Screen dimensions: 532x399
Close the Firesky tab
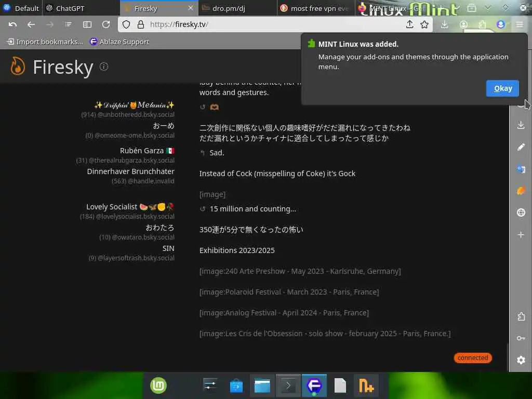pyautogui.click(x=191, y=8)
